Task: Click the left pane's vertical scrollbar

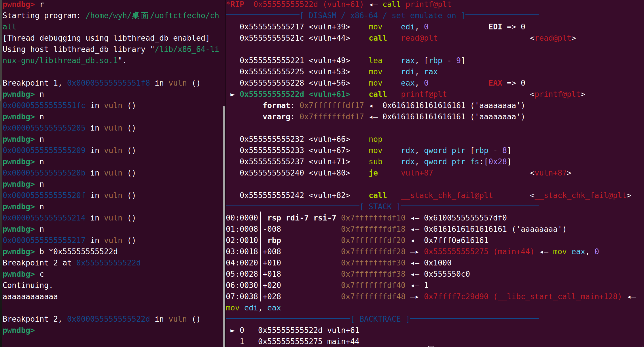Action: click(x=224, y=225)
